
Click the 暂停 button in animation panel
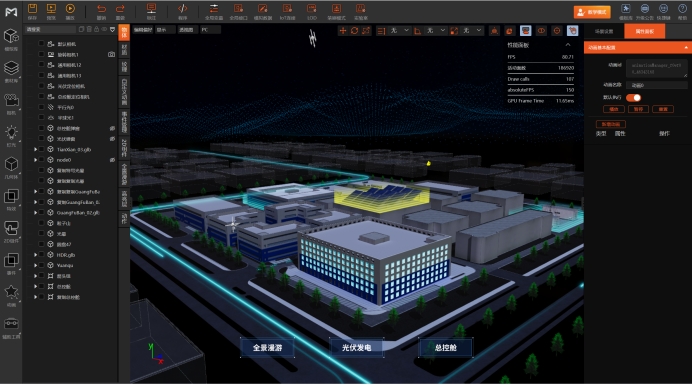coord(638,109)
